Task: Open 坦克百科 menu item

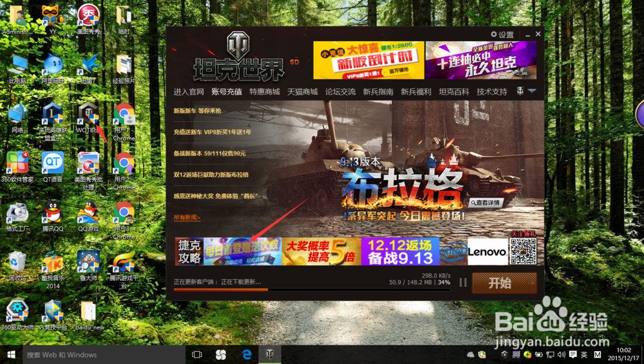Action: [x=454, y=91]
